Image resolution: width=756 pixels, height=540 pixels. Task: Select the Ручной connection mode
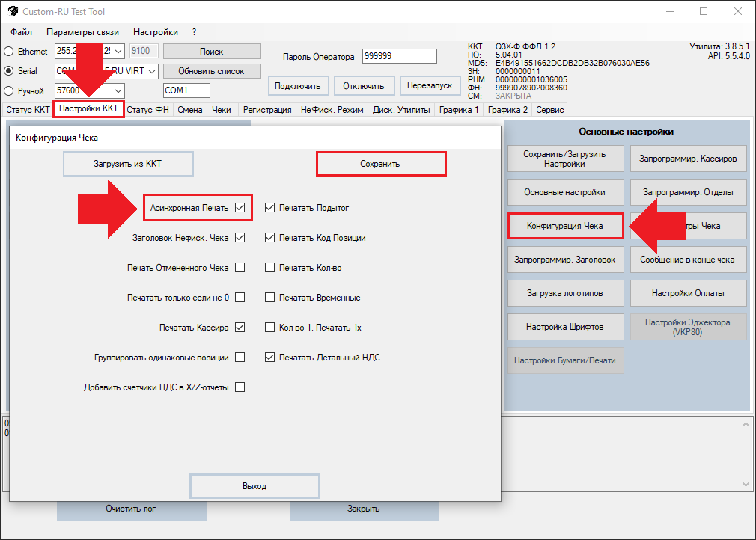tap(9, 91)
